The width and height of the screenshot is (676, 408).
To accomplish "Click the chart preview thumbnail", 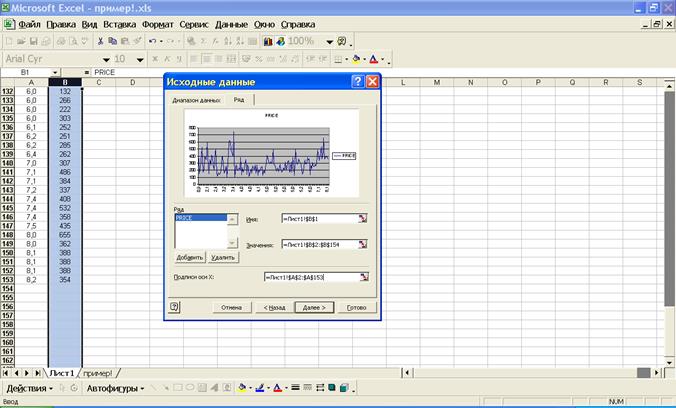I will (x=272, y=153).
